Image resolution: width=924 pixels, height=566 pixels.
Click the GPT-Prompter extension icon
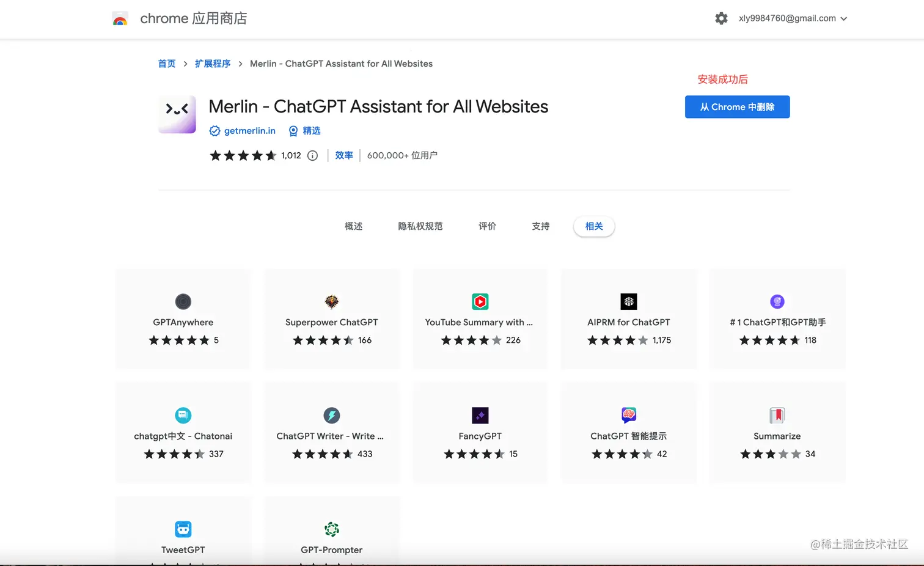coord(332,529)
